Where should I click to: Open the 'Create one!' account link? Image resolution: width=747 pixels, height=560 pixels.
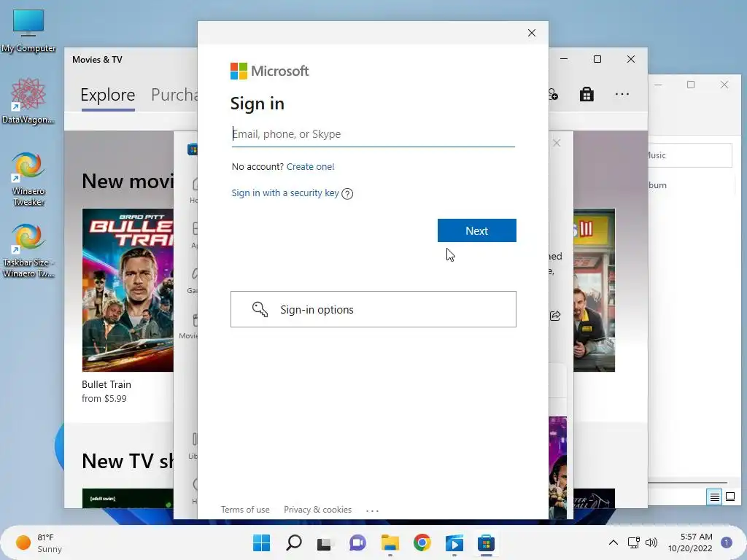coord(310,167)
